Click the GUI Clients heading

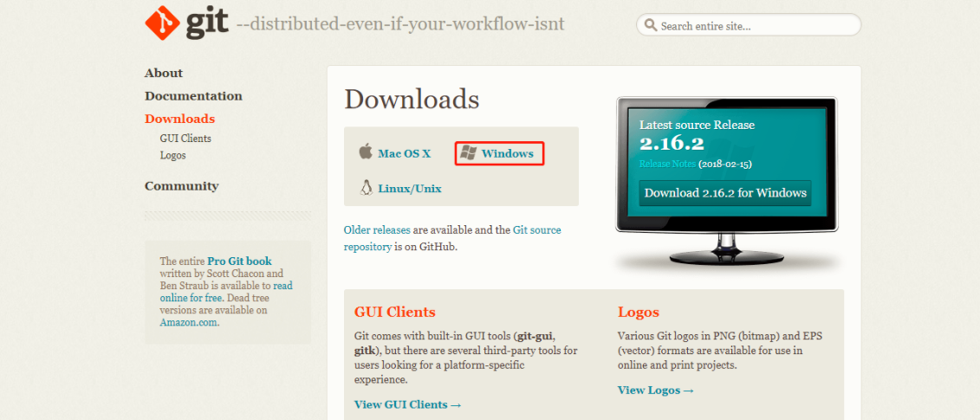tap(395, 312)
